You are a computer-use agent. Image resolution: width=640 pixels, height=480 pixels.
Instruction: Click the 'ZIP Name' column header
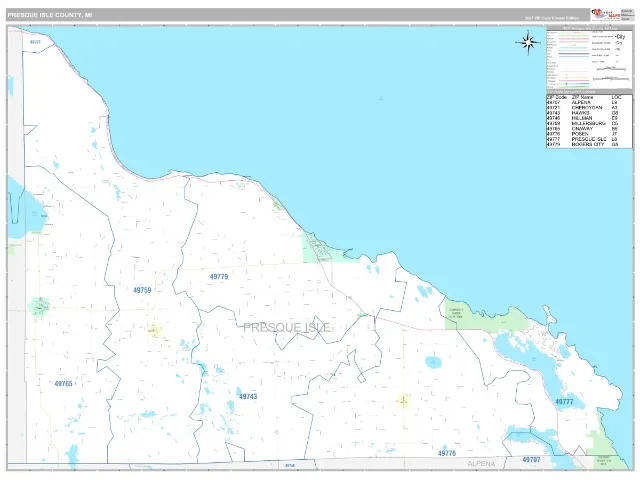[x=582, y=98]
